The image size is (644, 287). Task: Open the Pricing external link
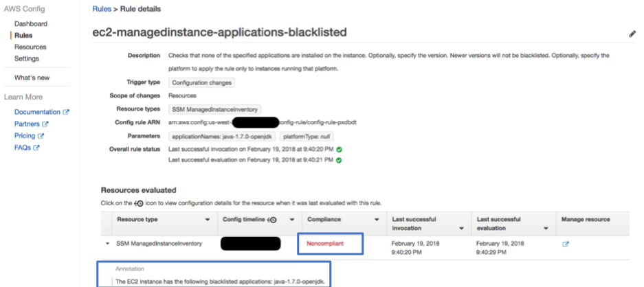(29, 136)
